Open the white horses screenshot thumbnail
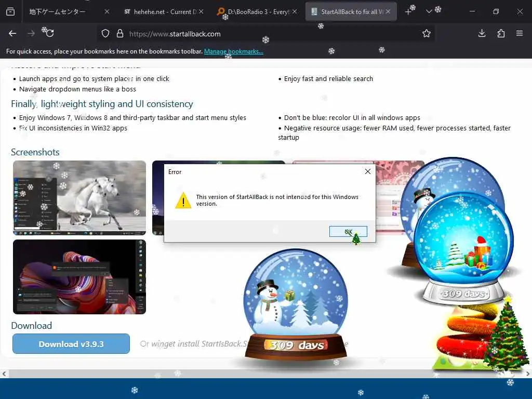 [x=79, y=198]
